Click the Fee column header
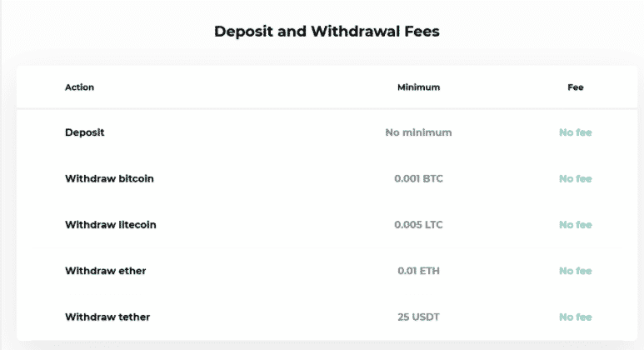 [x=575, y=87]
